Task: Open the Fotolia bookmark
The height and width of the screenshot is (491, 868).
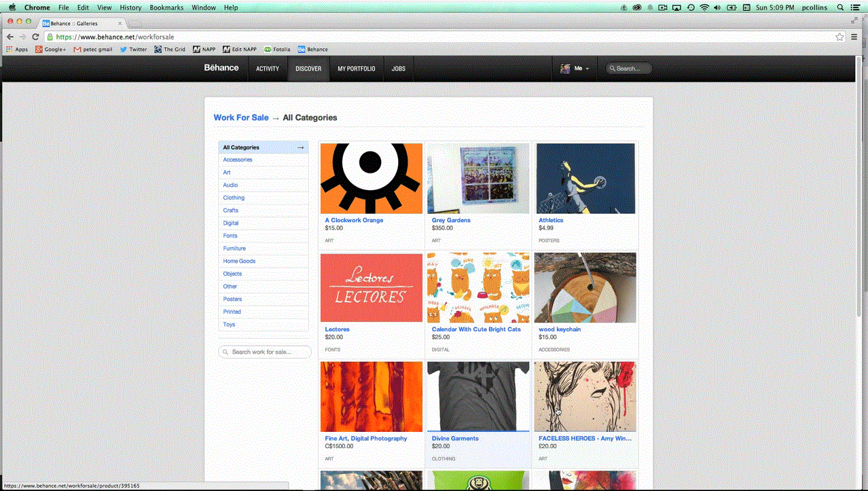Action: [277, 49]
